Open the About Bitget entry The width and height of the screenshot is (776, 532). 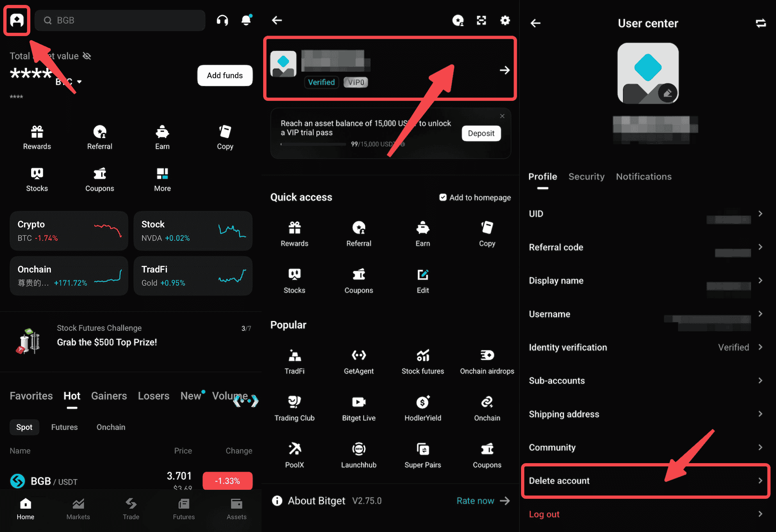[326, 501]
